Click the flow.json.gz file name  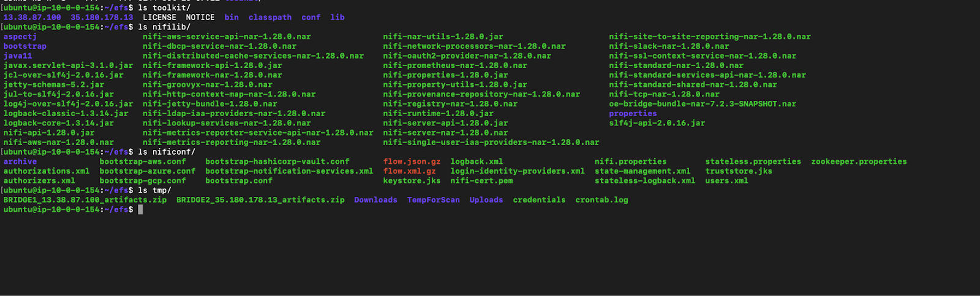(412, 161)
